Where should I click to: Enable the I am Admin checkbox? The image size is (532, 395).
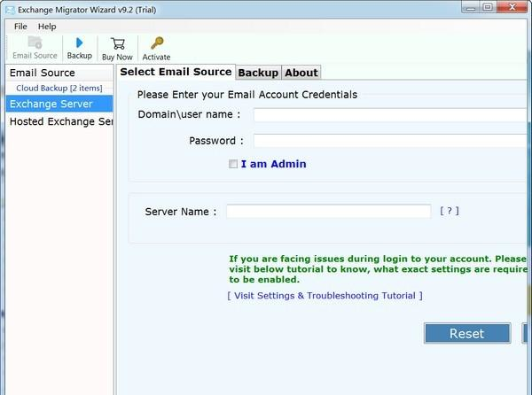pos(233,165)
